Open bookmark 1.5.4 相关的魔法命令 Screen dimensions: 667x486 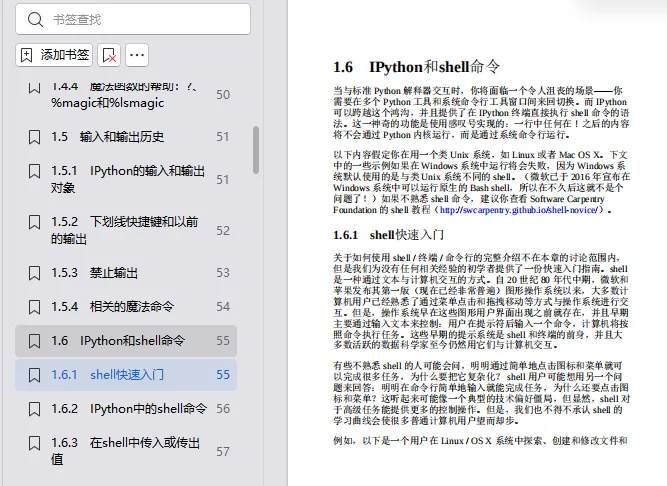point(126,307)
